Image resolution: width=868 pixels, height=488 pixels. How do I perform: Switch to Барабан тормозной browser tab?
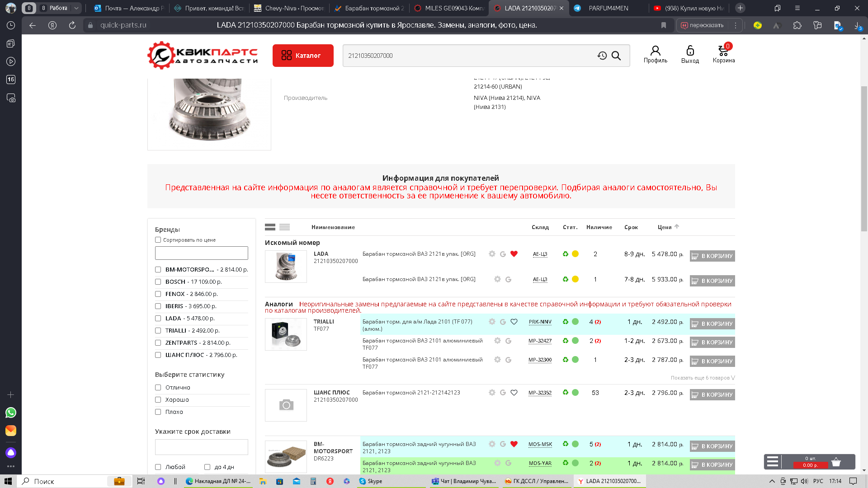click(x=369, y=8)
